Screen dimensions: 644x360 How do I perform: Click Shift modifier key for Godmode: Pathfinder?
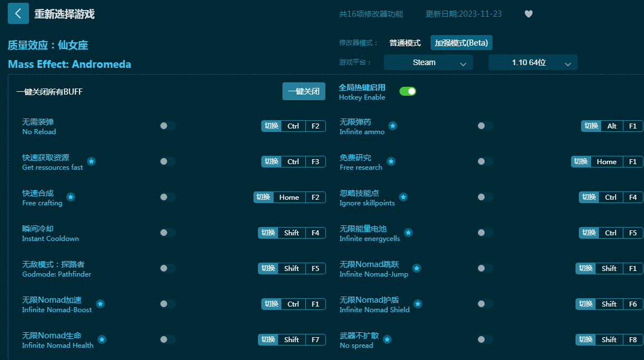click(x=291, y=269)
